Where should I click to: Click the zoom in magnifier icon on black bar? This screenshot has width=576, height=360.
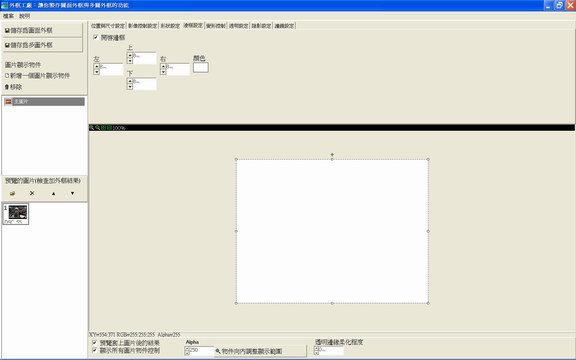click(x=91, y=127)
